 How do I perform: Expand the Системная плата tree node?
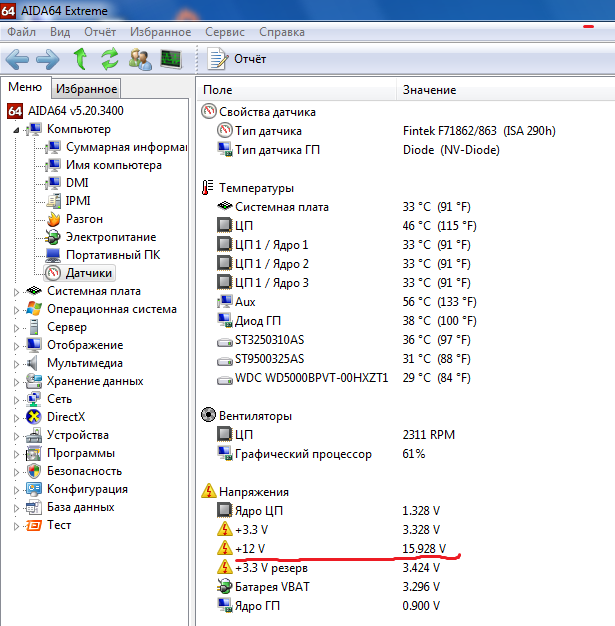coord(16,292)
